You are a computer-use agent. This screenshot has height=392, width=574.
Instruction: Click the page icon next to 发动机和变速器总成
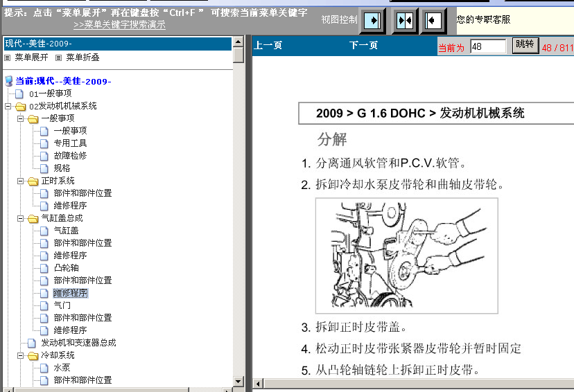click(32, 343)
